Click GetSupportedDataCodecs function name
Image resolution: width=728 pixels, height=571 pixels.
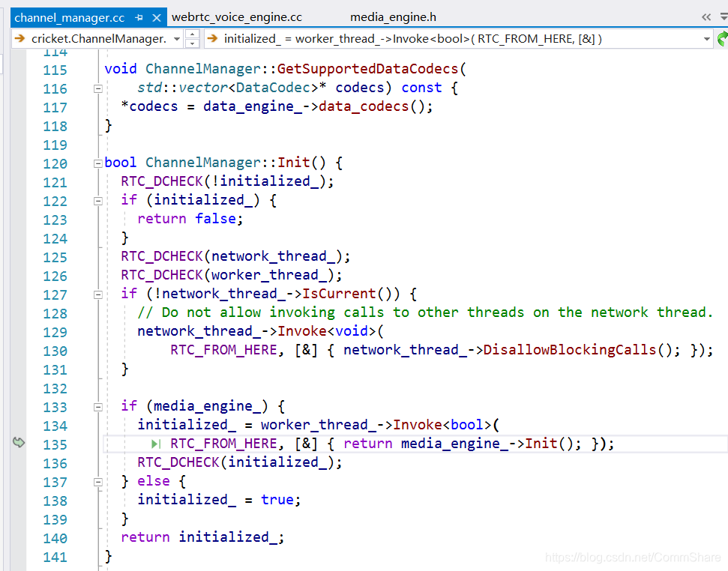point(367,69)
